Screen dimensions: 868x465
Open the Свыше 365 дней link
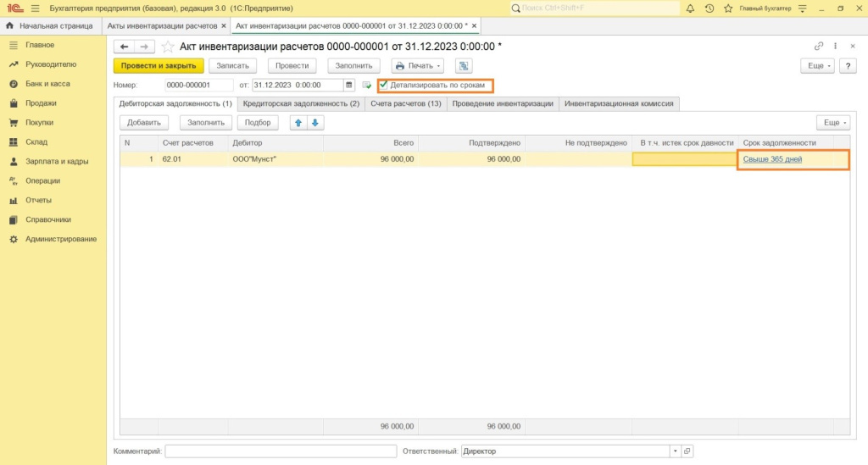point(772,159)
